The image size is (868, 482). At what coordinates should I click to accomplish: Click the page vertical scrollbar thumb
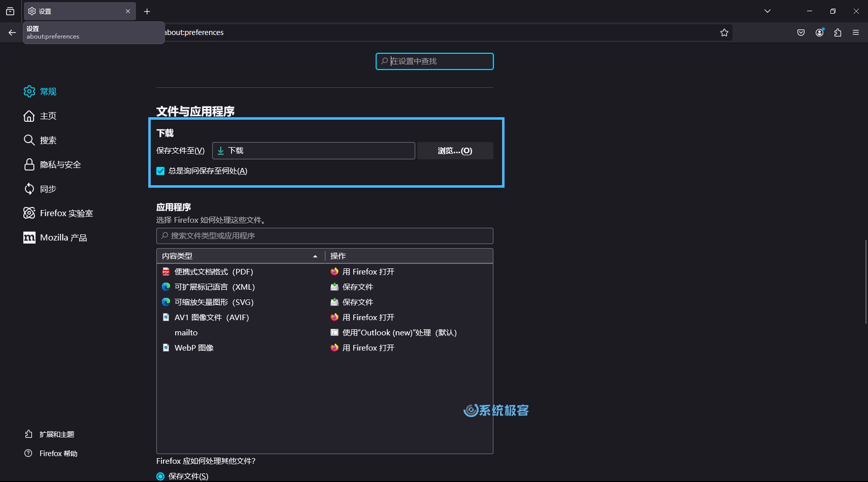click(x=866, y=282)
